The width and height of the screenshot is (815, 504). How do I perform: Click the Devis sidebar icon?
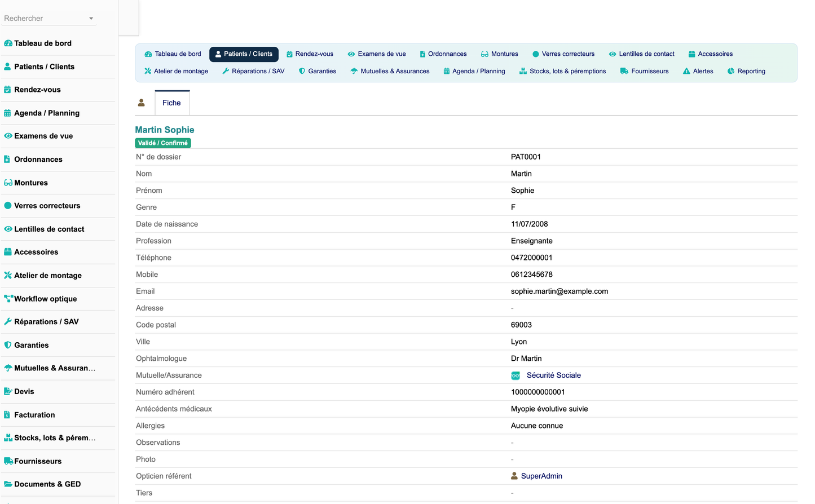pos(8,391)
